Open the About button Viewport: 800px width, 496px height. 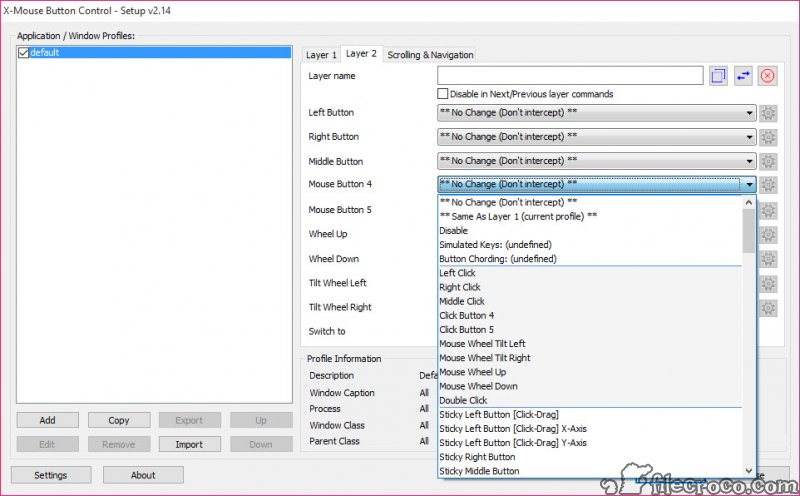tap(143, 475)
